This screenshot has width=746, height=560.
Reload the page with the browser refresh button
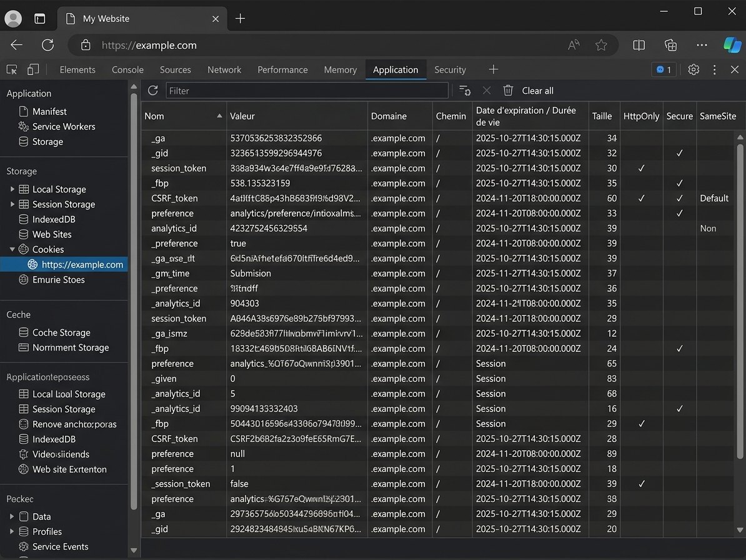tap(47, 45)
